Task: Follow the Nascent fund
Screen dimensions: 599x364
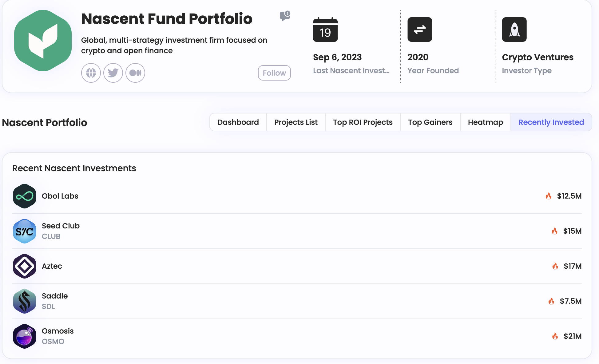Action: click(x=274, y=73)
